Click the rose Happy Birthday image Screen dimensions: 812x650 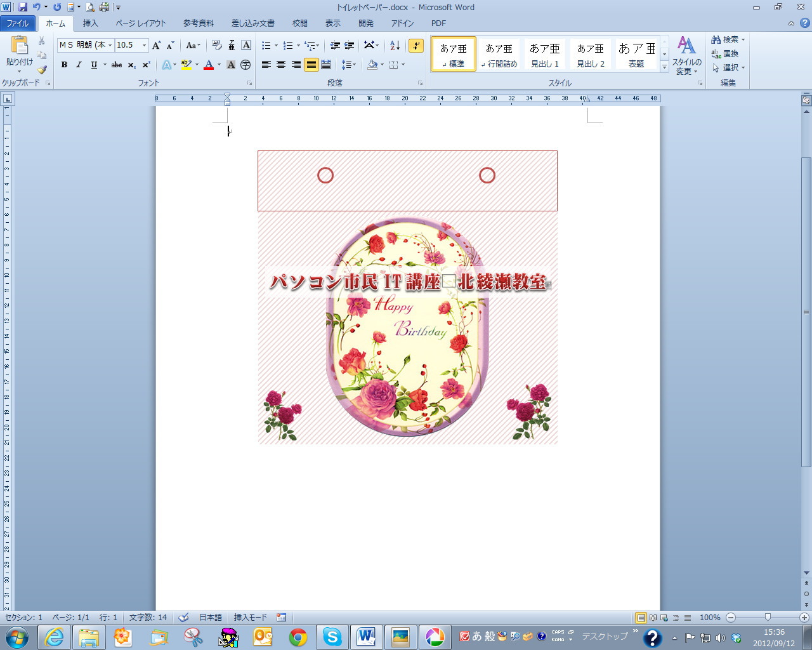click(407, 327)
